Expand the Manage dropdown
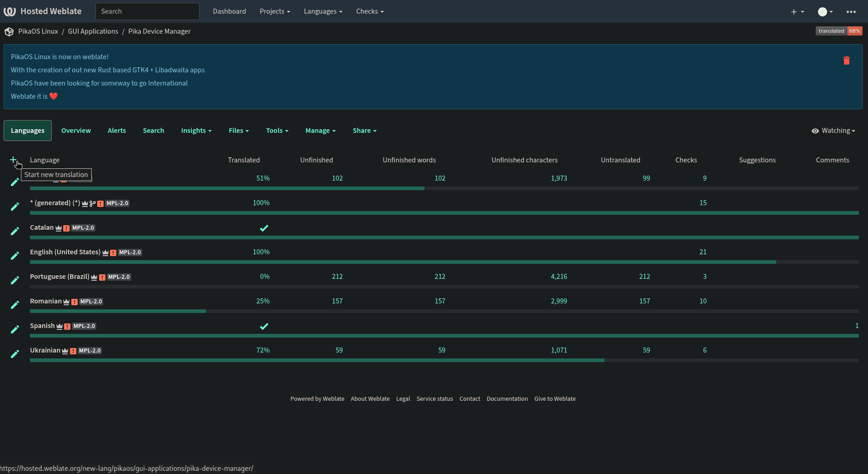868x474 pixels. click(x=320, y=131)
